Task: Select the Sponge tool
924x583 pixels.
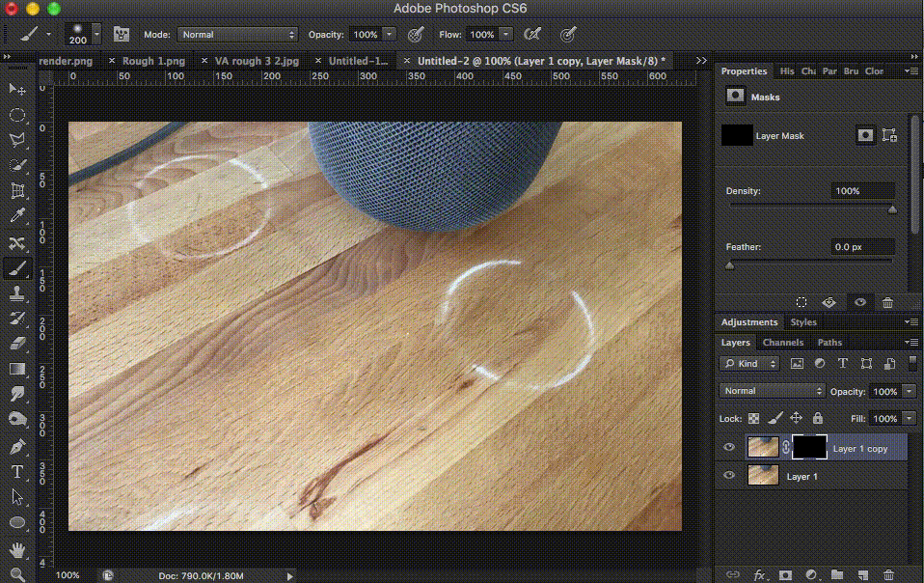Action: [x=17, y=419]
